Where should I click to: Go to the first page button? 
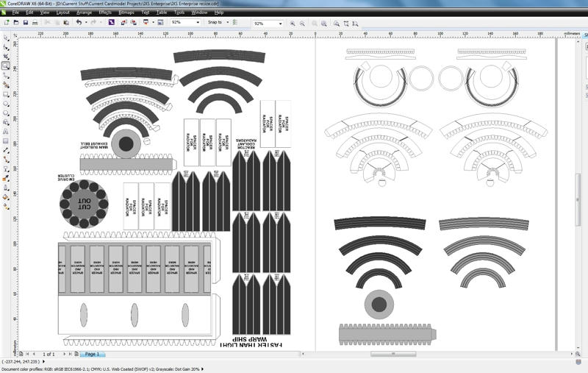[x=27, y=354]
